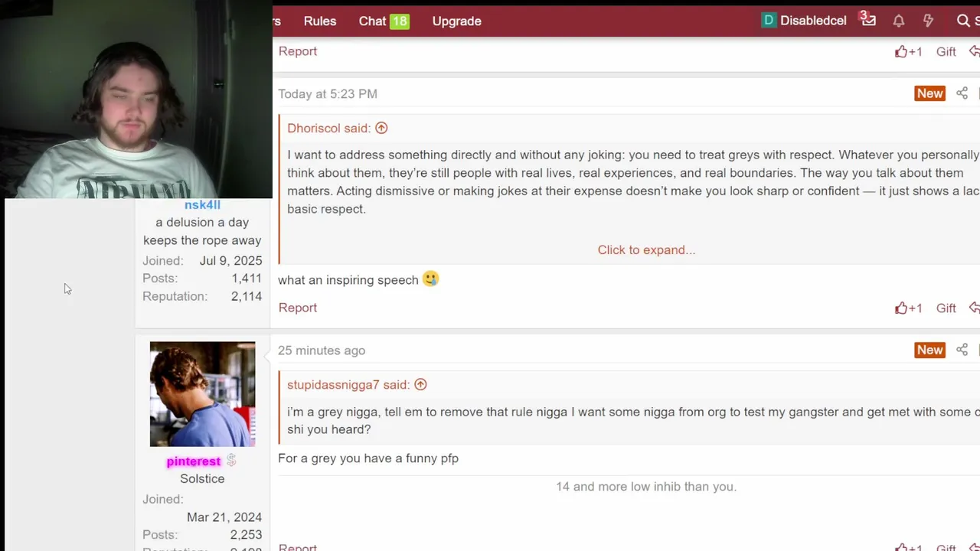Report the top partially visible post
980x551 pixels.
[x=297, y=51]
